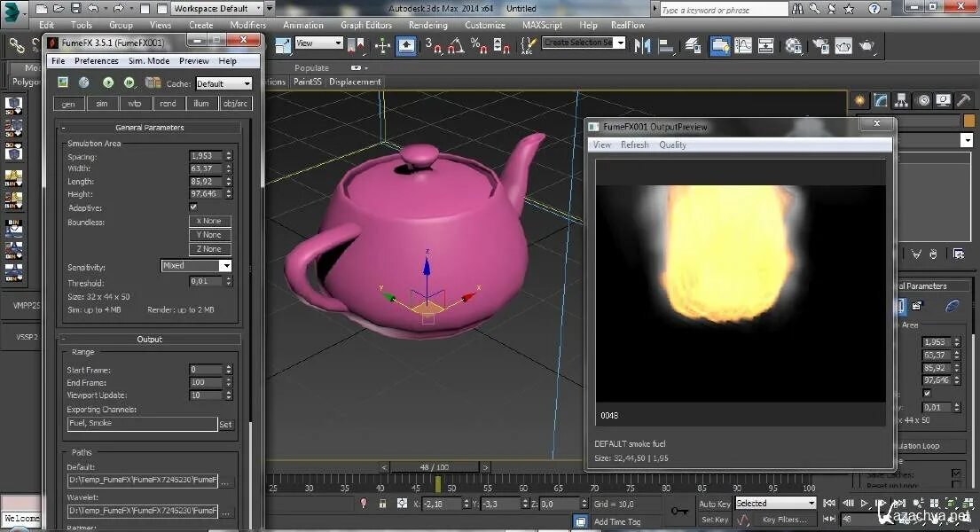Viewport: 980px width, 532px height.
Task: Open the Cache dropdown set to Default
Action: 223,83
